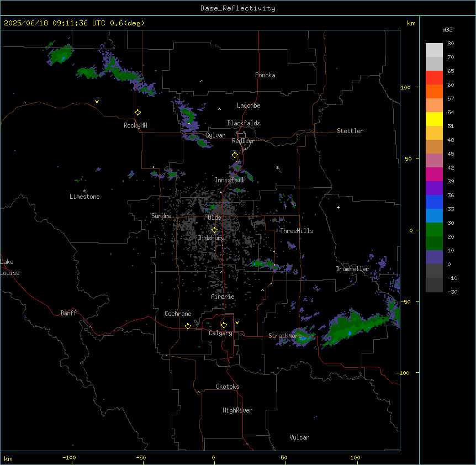Click the Lacombe city label
This screenshot has height=465, width=476.
248,105
